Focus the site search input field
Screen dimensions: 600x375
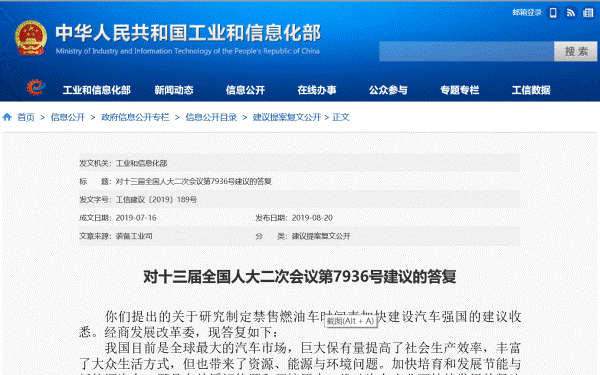466,51
